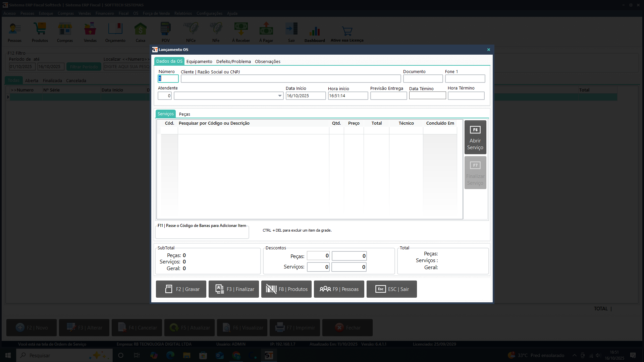Select the Observações tab

click(x=267, y=61)
